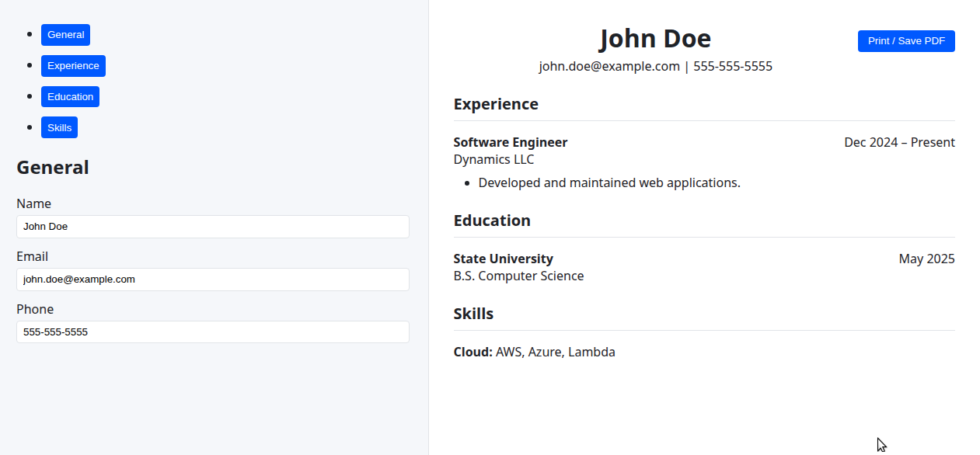980x455 pixels.
Task: Select the Cloud skills line
Action: tap(535, 353)
